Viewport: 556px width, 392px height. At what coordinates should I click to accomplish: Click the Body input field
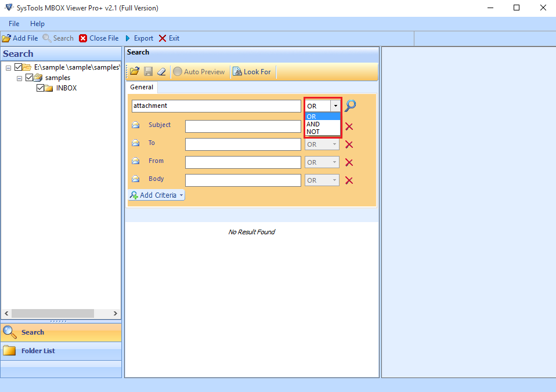243,180
